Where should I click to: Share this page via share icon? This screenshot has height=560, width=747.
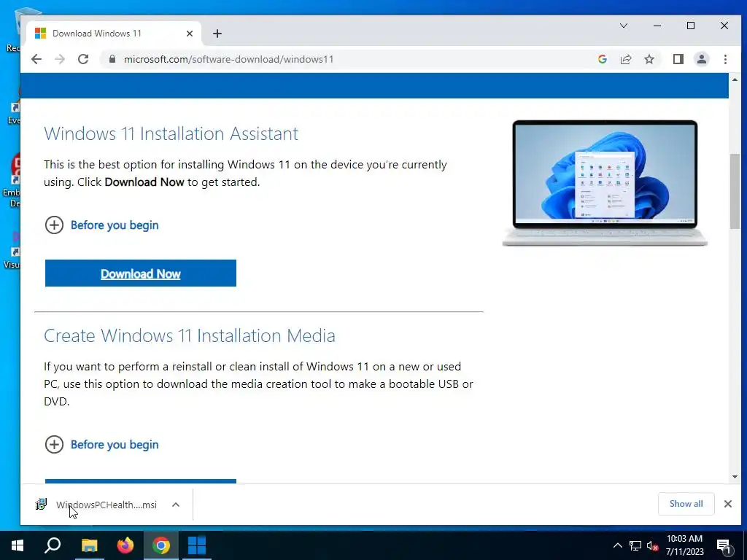(625, 59)
